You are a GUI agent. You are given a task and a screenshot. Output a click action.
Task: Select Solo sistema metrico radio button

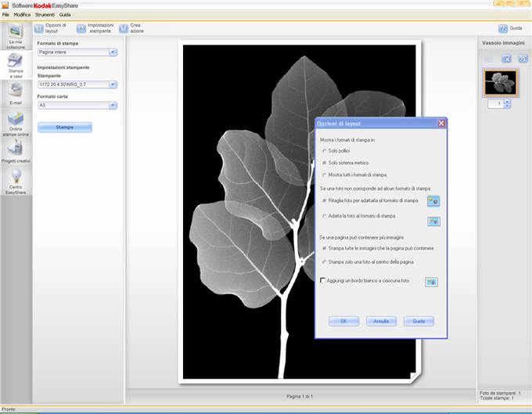325,163
